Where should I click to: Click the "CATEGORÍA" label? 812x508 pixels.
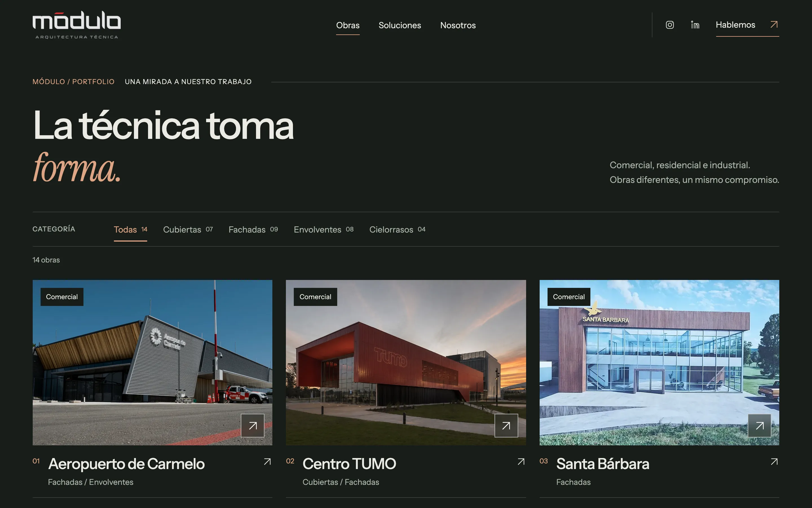(x=54, y=229)
